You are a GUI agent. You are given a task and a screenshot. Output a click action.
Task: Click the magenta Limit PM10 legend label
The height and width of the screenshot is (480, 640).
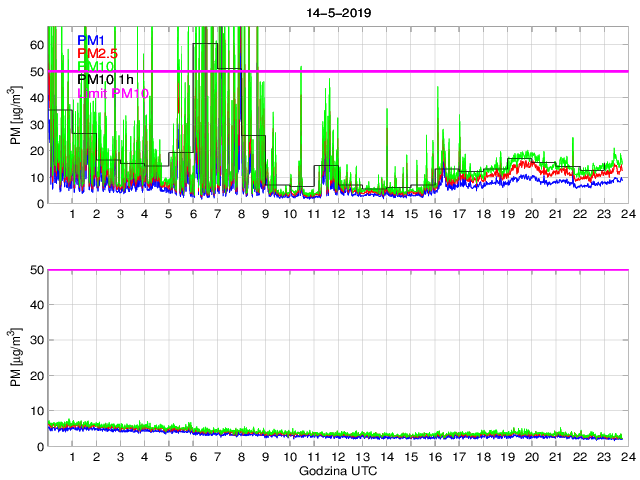tap(112, 93)
